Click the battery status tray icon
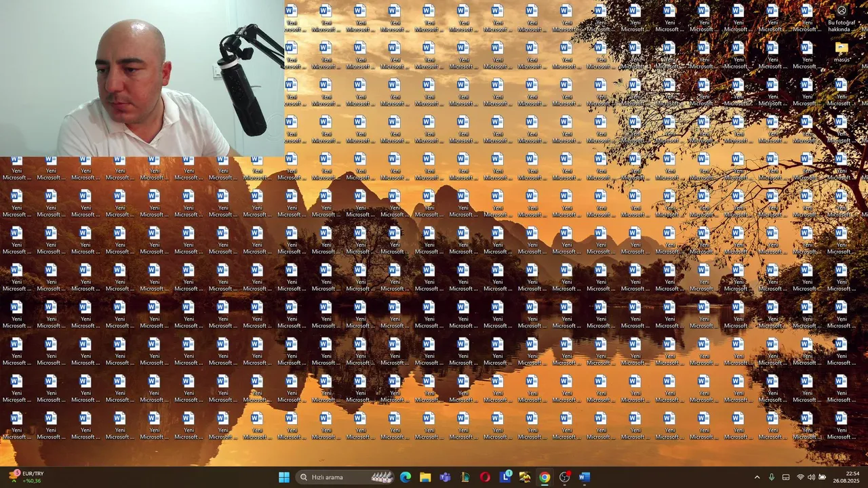 tap(823, 477)
